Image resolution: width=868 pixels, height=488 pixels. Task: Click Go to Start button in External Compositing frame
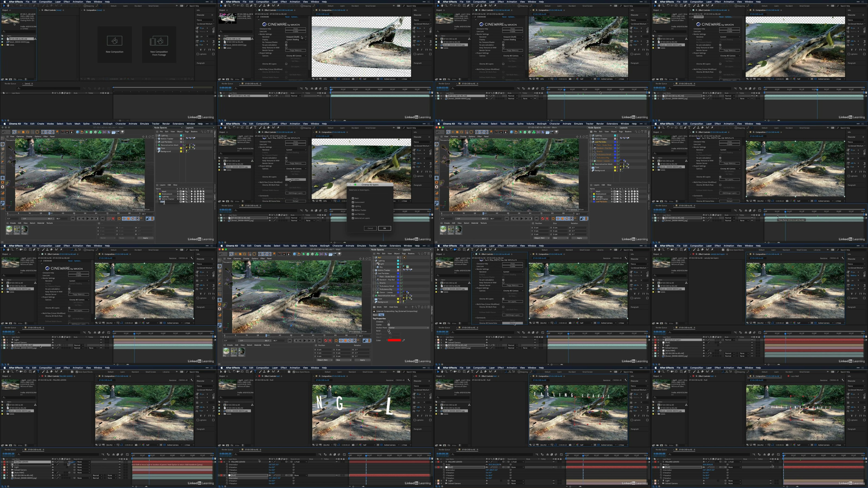coord(289,341)
